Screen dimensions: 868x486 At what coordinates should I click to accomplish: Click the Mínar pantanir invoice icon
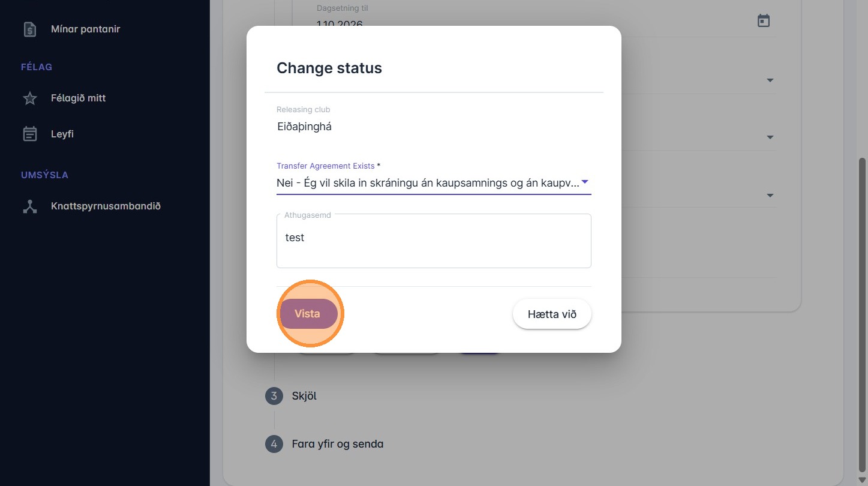click(30, 29)
